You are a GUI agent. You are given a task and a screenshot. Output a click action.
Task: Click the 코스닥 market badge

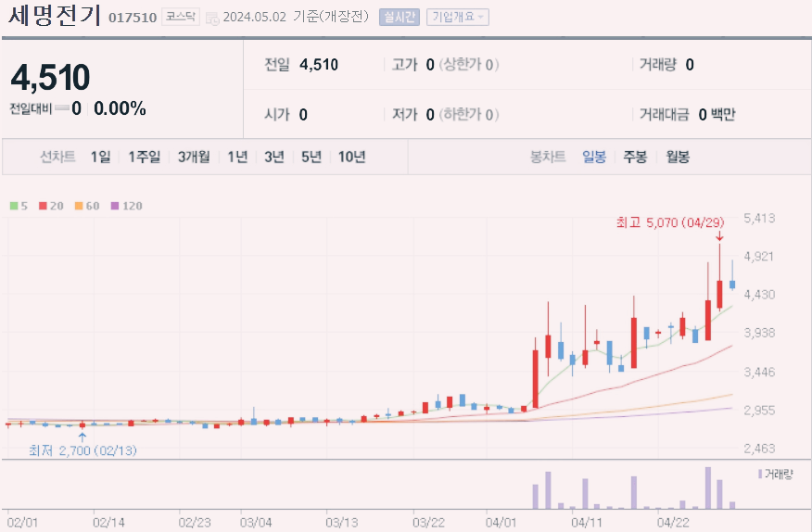point(180,17)
